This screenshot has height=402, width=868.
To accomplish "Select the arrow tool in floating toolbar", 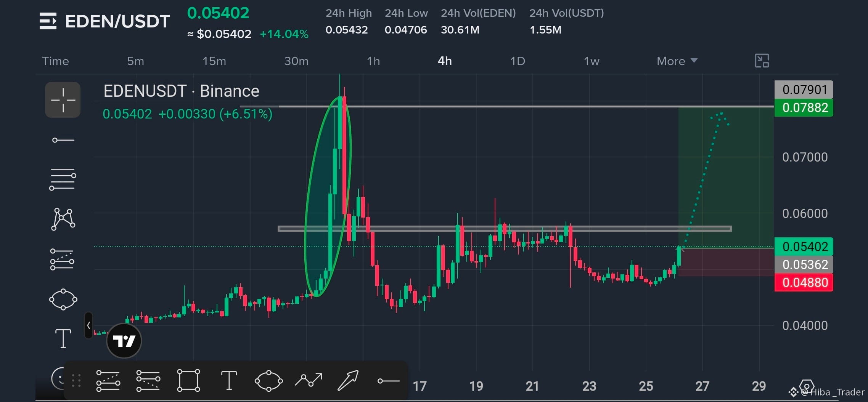I will pos(348,380).
